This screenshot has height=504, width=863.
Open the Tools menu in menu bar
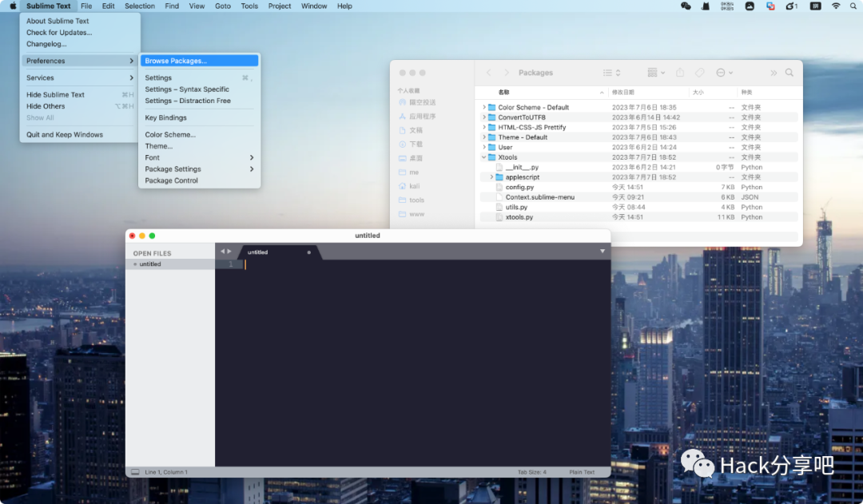[x=249, y=6]
